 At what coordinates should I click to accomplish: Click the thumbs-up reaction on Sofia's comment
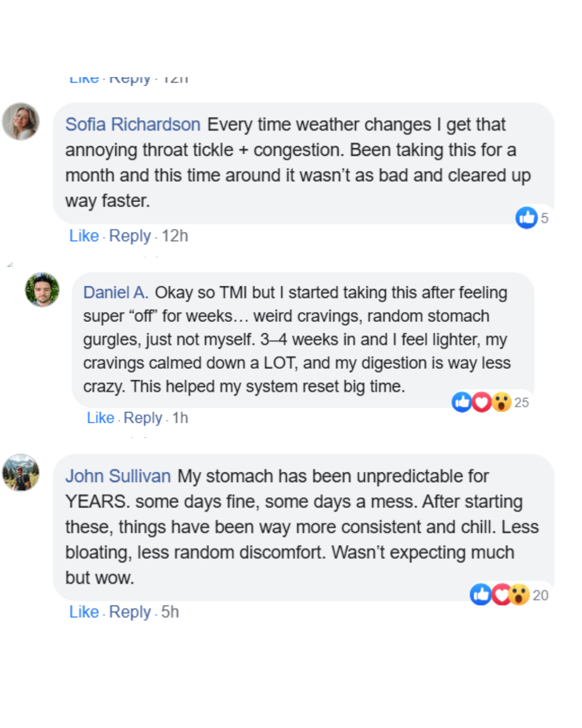(x=526, y=218)
